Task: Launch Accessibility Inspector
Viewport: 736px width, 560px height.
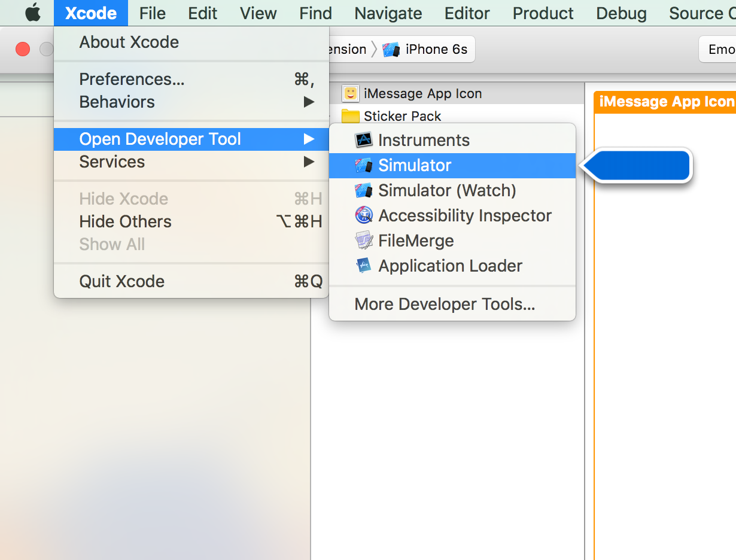Action: point(452,215)
